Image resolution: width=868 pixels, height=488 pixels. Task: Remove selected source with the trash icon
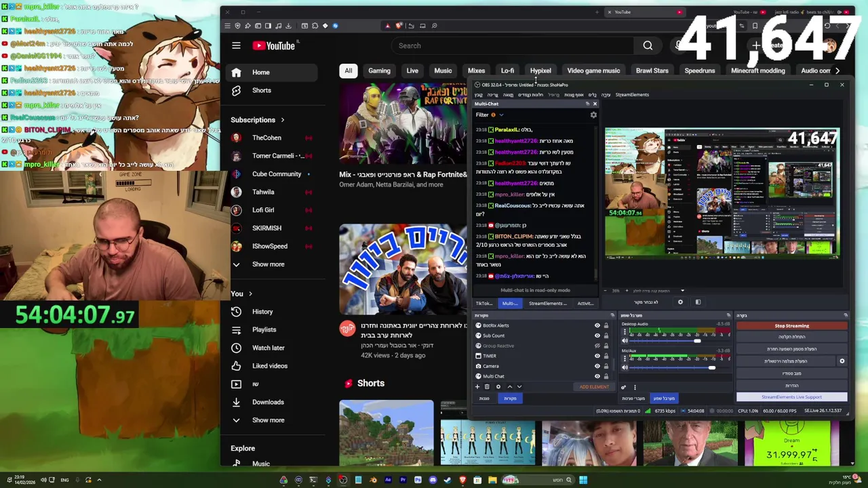pos(487,387)
